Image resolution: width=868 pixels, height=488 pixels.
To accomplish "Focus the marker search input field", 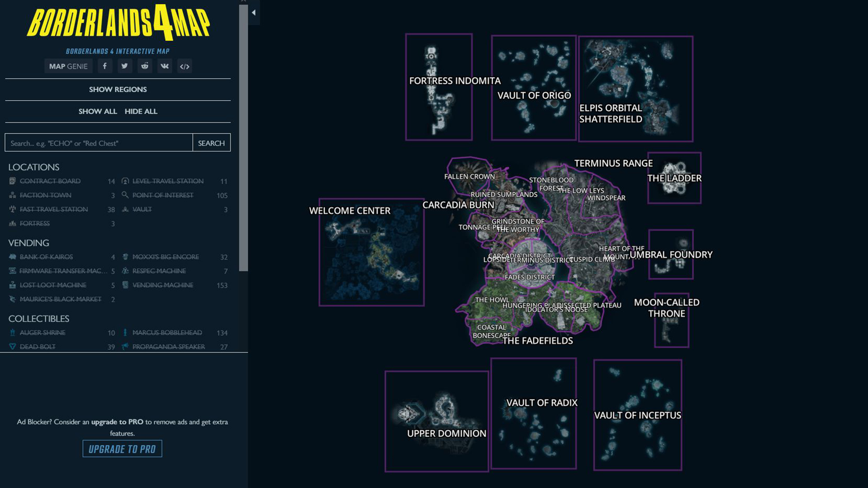I will [99, 143].
